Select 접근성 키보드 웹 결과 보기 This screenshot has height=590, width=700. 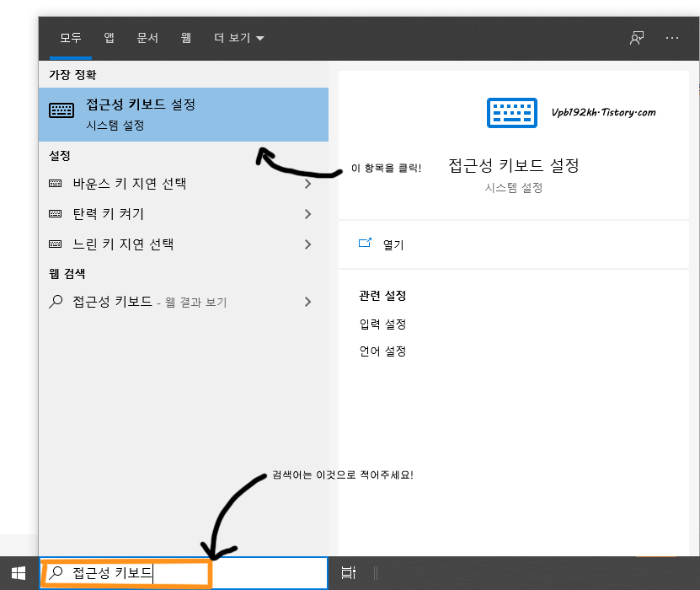coord(184,302)
